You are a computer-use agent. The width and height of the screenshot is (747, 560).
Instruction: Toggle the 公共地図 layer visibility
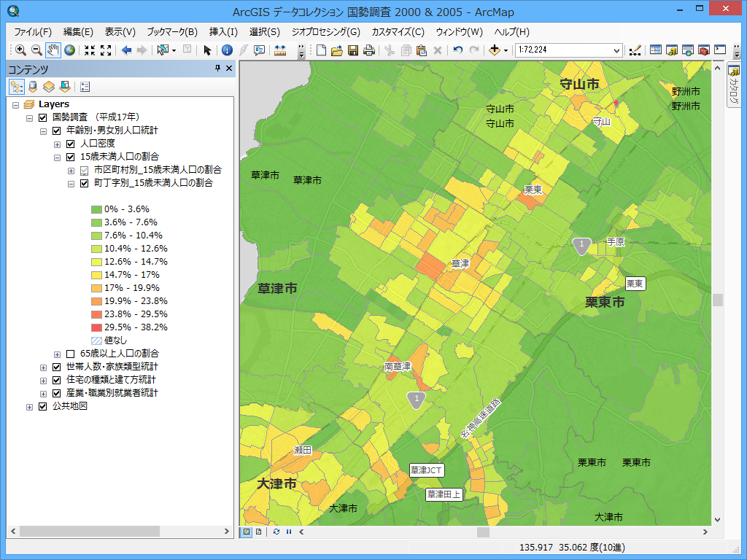42,406
